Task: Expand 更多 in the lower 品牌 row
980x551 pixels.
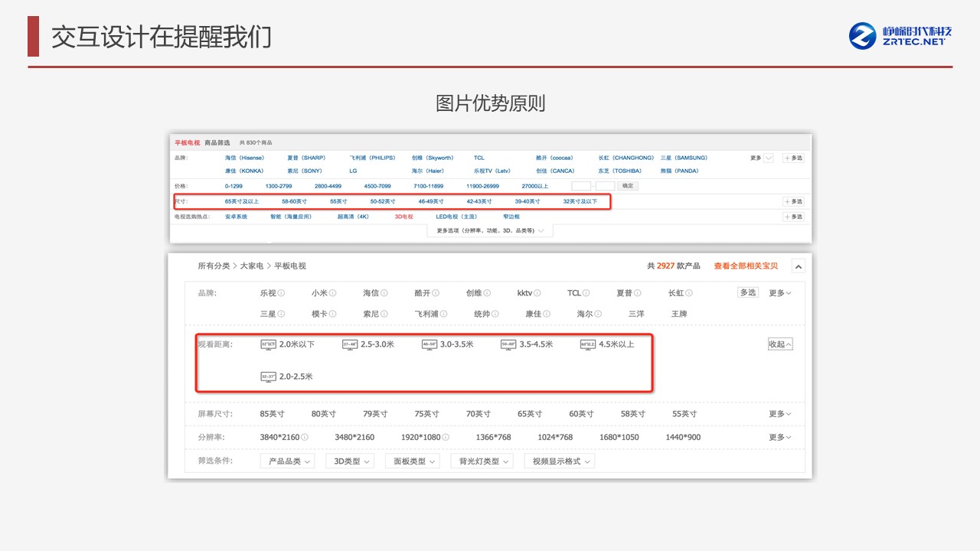Action: (x=780, y=293)
